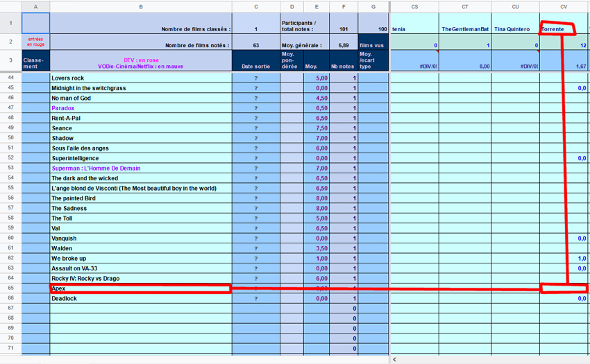Viewport: 590px width, 364px height.
Task: Click cell 'Midnight in the switchgrass'
Action: click(x=141, y=88)
